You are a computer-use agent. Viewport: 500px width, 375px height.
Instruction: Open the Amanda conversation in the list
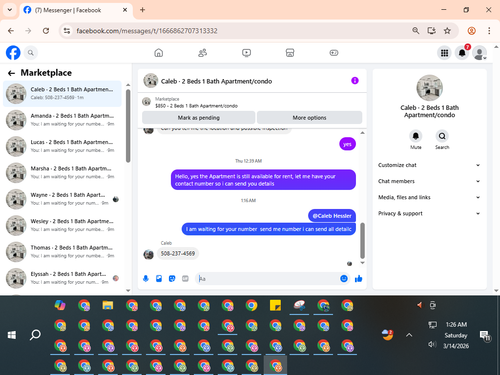[62, 120]
